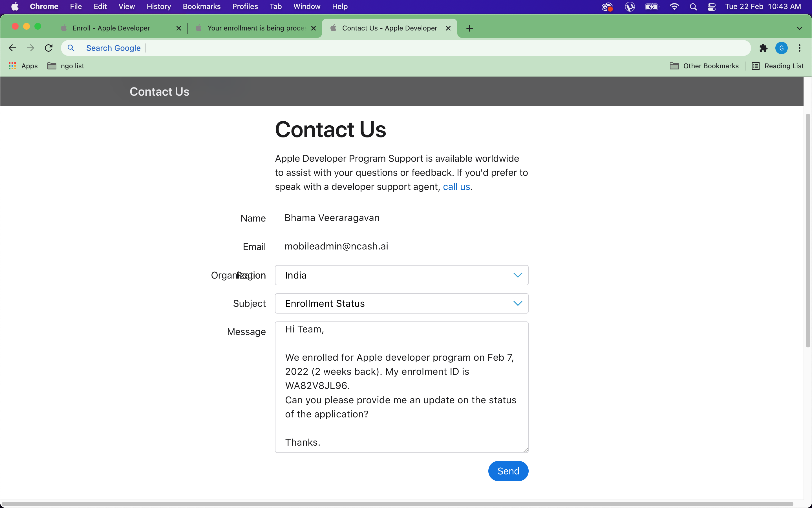Click the Creative Cloud menu bar icon
The width and height of the screenshot is (812, 508).
[x=607, y=7]
